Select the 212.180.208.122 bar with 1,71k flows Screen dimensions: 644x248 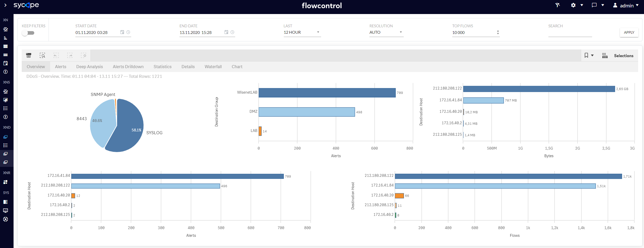coord(508,176)
